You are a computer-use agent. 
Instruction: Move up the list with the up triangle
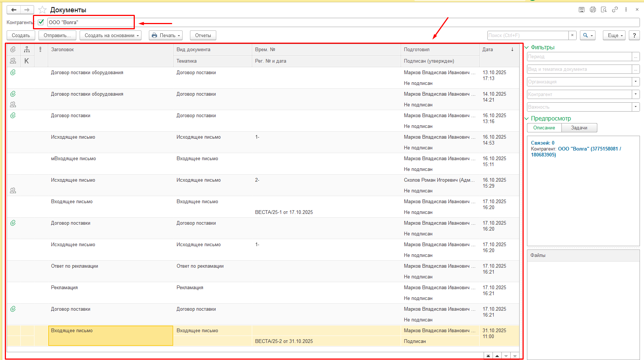497,356
